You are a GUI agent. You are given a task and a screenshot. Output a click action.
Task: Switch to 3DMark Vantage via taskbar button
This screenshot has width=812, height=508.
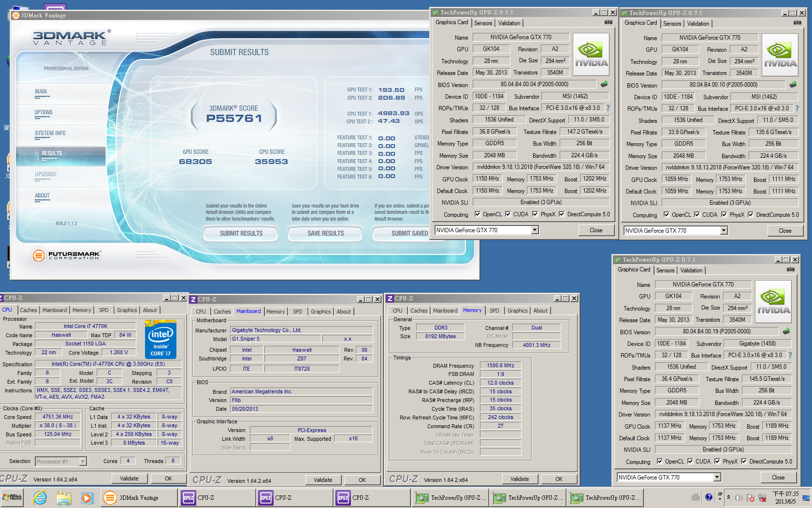[x=139, y=497]
